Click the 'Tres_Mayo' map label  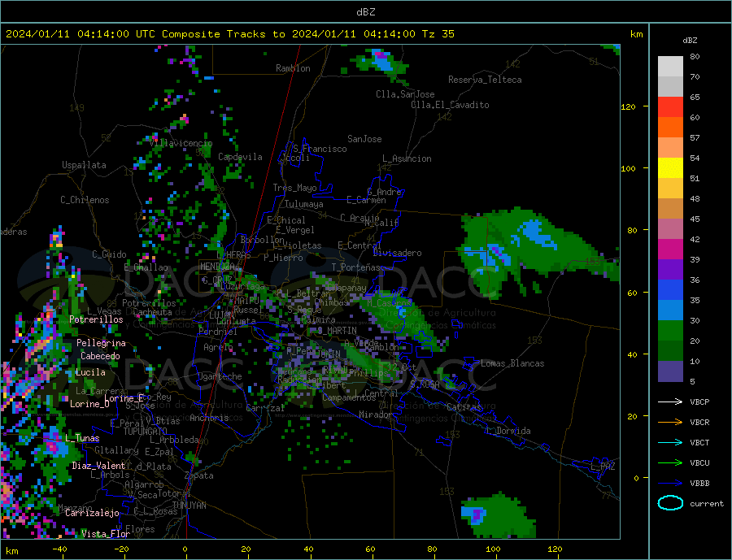(294, 188)
